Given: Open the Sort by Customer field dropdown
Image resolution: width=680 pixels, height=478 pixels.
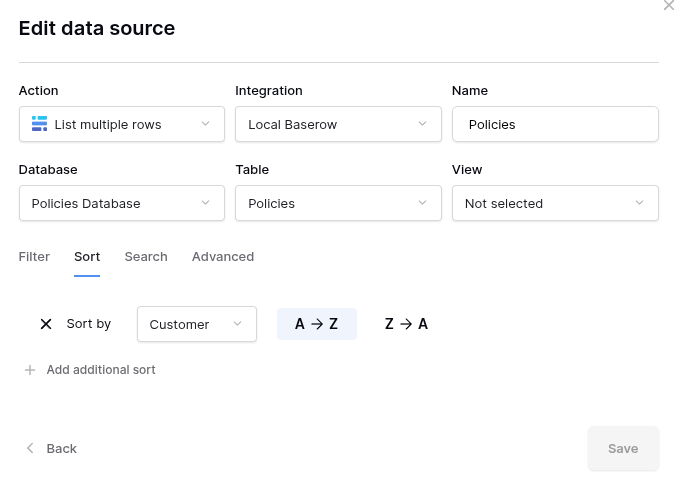Looking at the screenshot, I should (196, 324).
